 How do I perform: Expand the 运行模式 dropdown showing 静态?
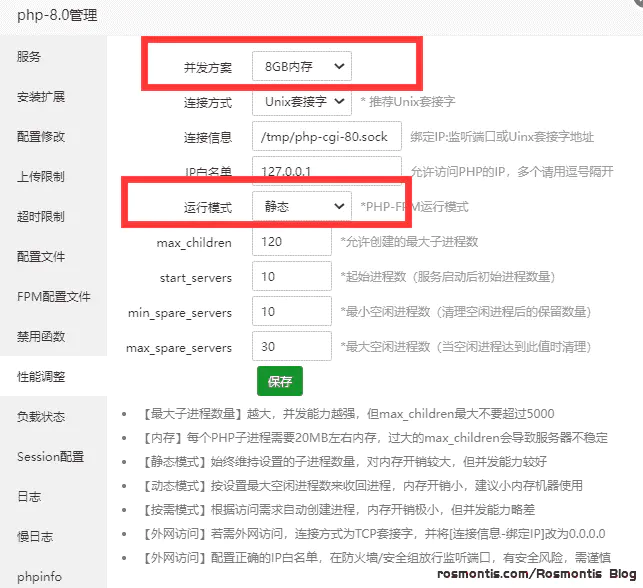click(302, 206)
